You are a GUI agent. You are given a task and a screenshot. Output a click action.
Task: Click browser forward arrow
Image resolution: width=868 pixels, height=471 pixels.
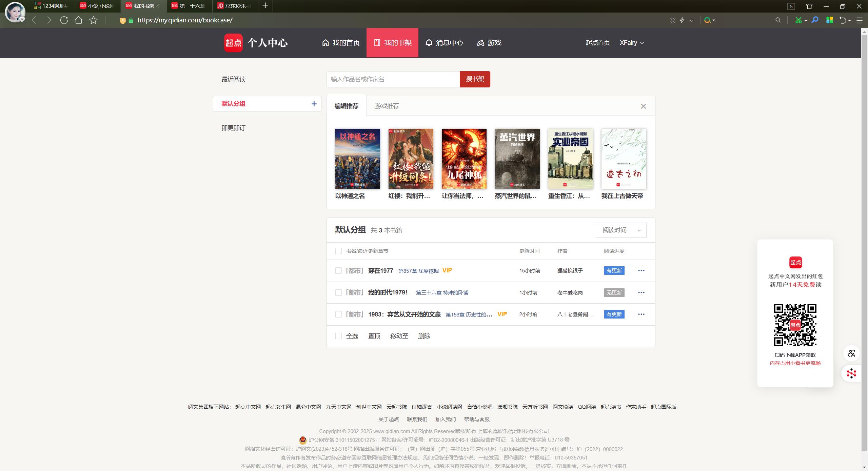pos(49,20)
